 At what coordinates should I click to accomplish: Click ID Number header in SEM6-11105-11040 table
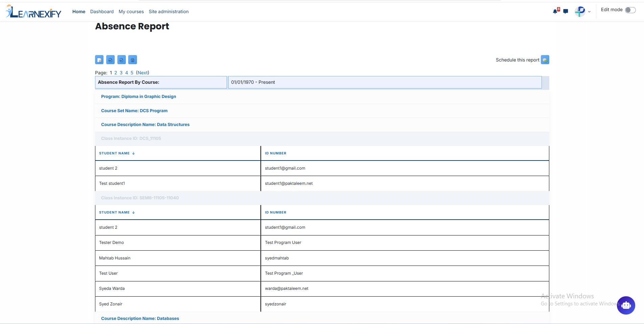click(x=276, y=213)
